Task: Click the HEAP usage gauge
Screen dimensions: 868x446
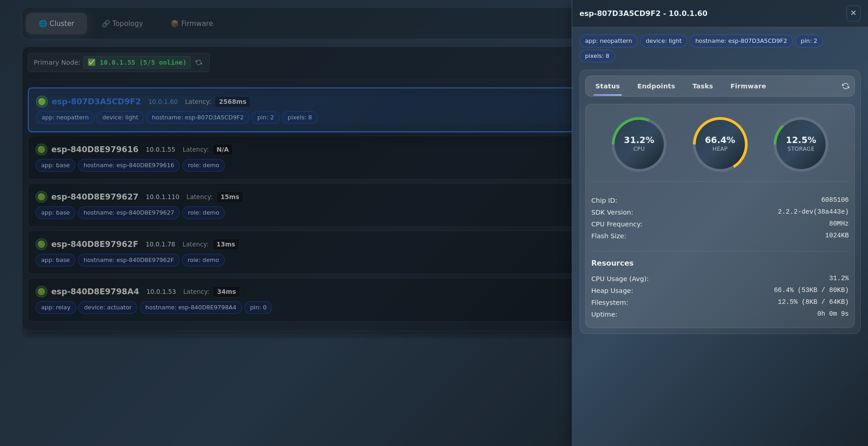Action: pos(720,144)
